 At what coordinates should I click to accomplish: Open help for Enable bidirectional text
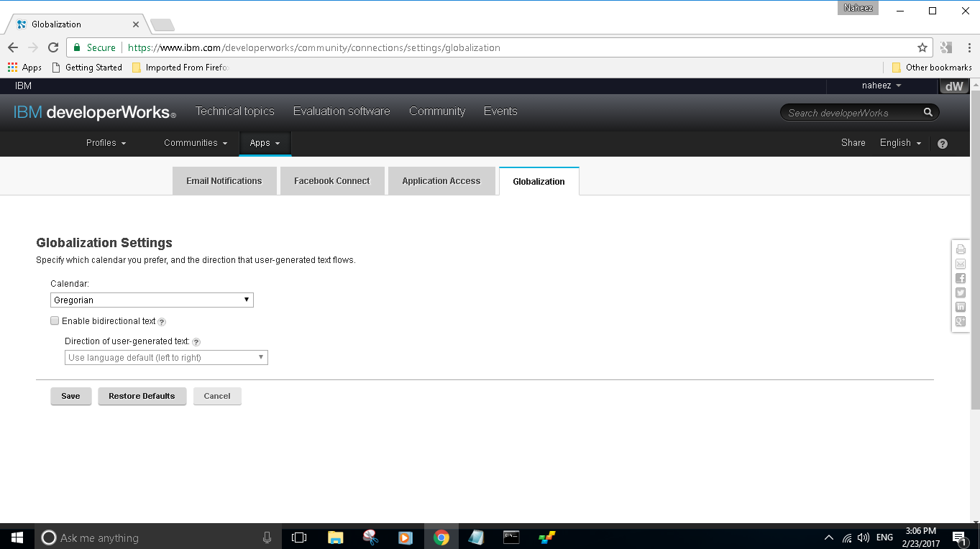click(x=162, y=322)
